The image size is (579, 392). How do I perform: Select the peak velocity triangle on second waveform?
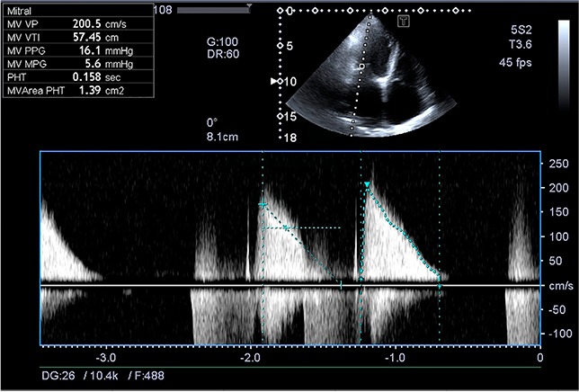(x=367, y=186)
